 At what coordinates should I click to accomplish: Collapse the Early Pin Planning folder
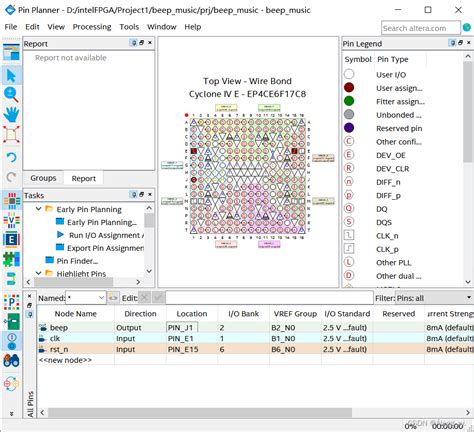pos(39,209)
